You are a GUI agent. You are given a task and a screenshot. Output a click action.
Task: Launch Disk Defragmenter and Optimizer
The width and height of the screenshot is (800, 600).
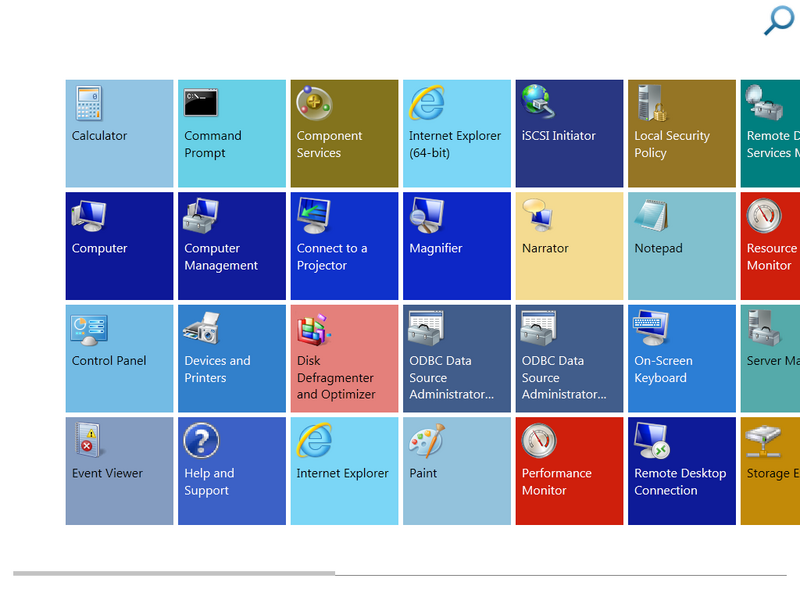[344, 359]
